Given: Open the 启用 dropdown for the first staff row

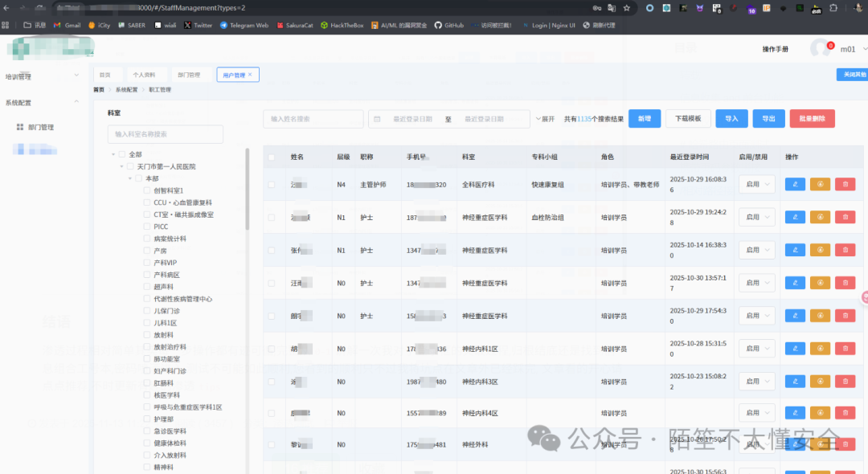Looking at the screenshot, I should tap(755, 183).
